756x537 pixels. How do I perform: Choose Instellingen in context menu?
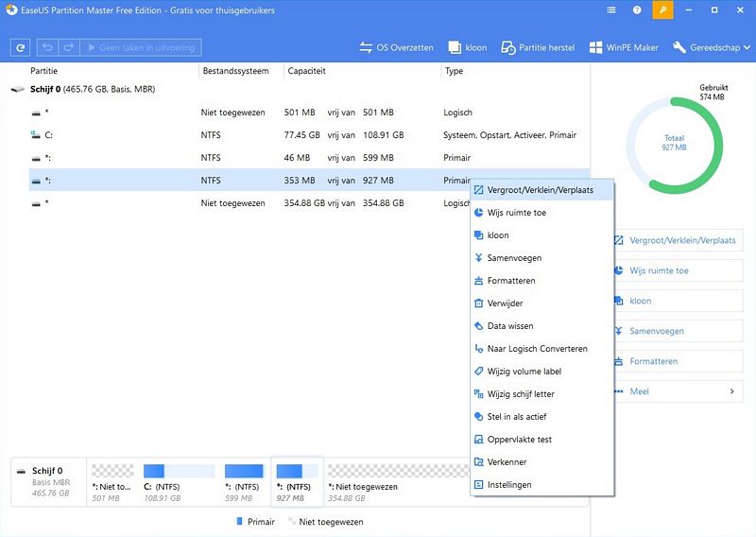(x=541, y=485)
